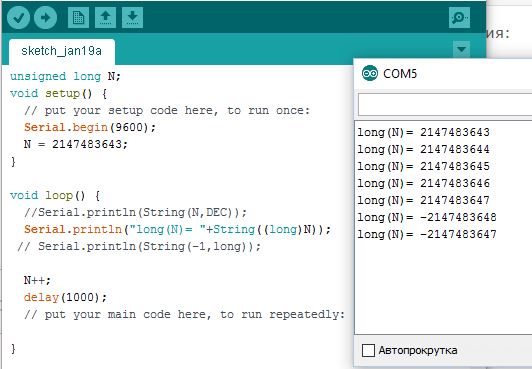Viewport: 532px width, 369px height.
Task: Click the Verify checkmark button
Action: tap(18, 18)
